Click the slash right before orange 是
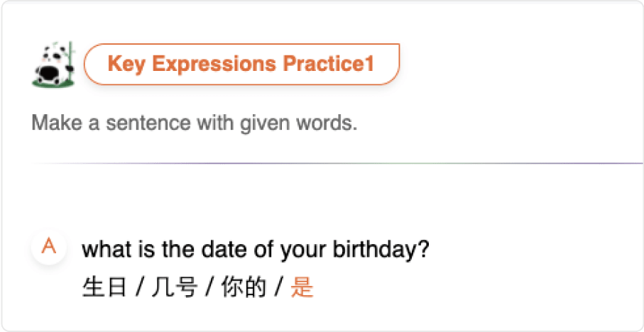This screenshot has width=644, height=332. tap(279, 288)
